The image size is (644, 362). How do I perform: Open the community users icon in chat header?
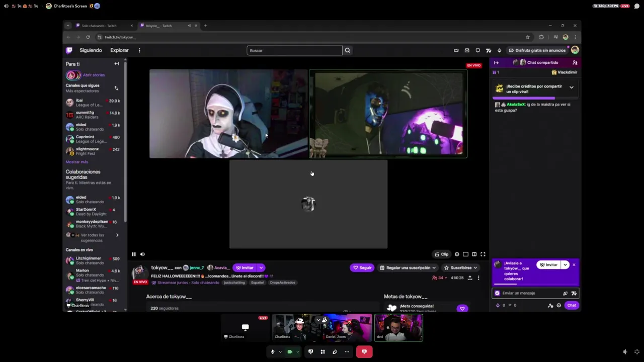point(575,63)
